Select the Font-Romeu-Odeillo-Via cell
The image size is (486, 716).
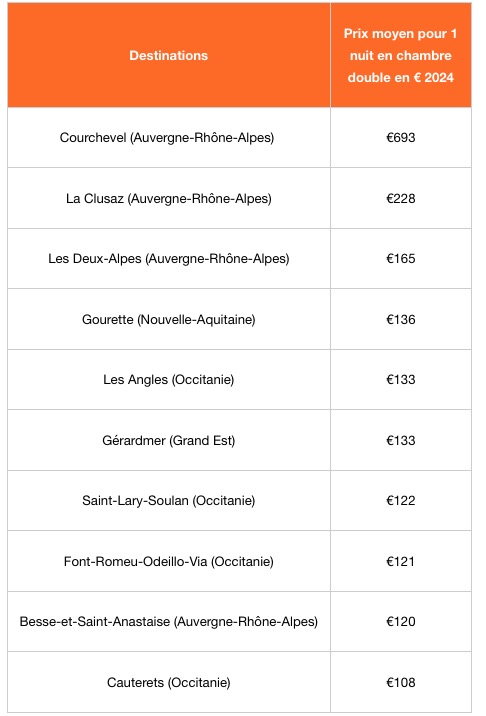click(x=169, y=561)
